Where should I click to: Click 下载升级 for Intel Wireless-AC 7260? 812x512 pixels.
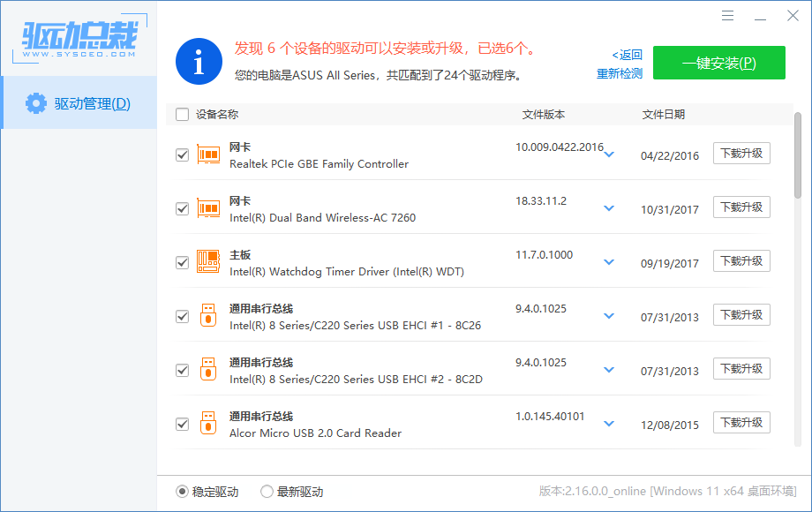tap(741, 207)
